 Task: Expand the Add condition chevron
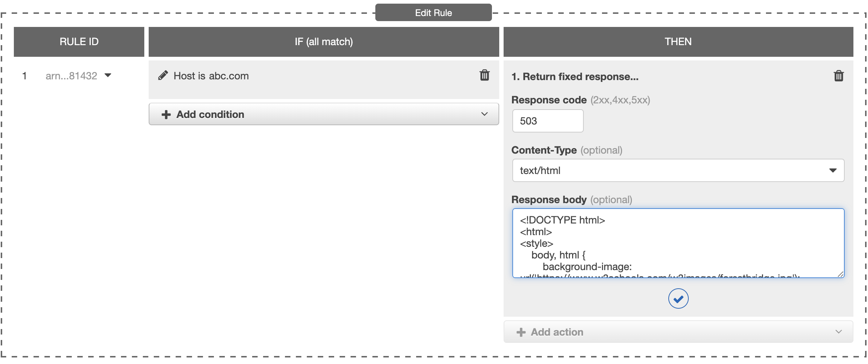pyautogui.click(x=484, y=114)
